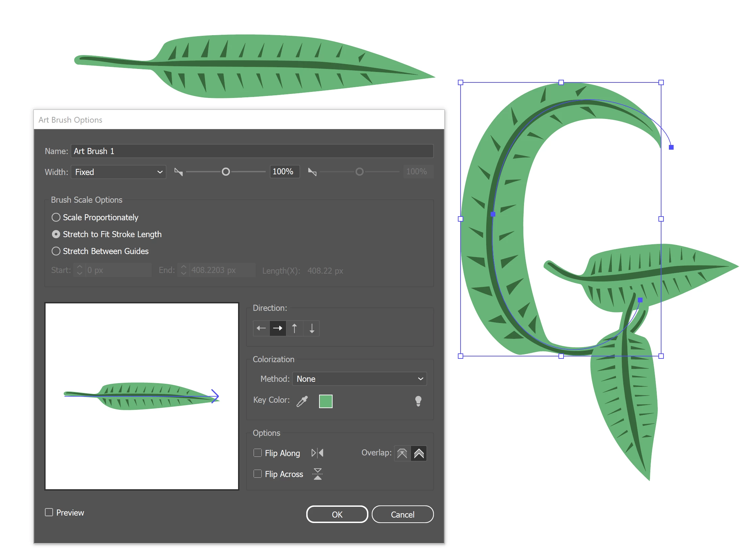Choose Stretch Between Guides option
This screenshot has width=756, height=548.
(x=56, y=251)
